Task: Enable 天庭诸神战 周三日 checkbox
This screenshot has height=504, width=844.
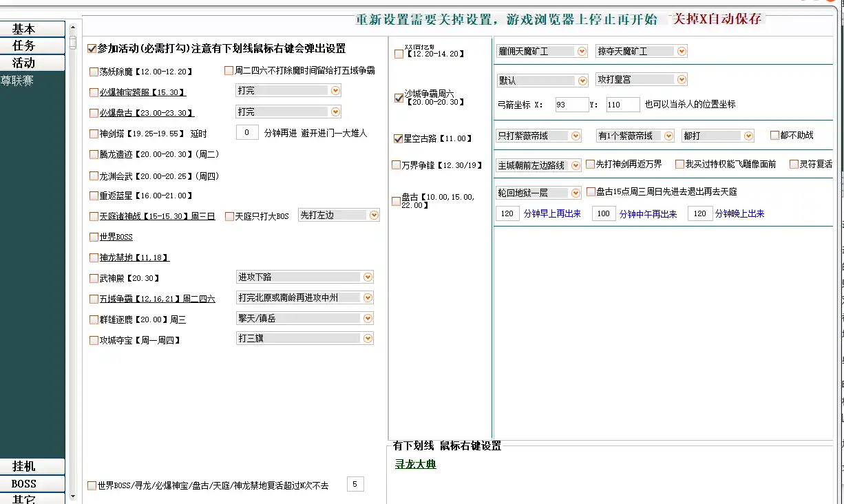Action: pos(94,216)
